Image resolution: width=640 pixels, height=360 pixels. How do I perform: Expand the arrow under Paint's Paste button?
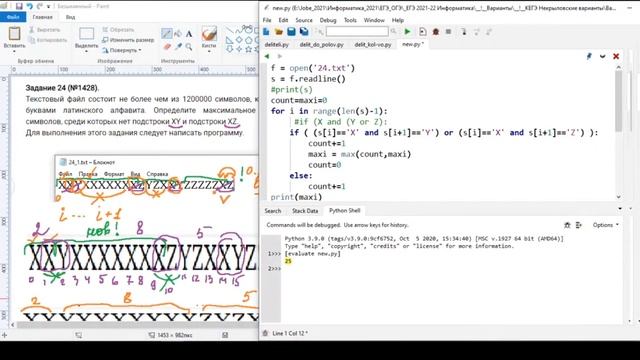coord(14,51)
